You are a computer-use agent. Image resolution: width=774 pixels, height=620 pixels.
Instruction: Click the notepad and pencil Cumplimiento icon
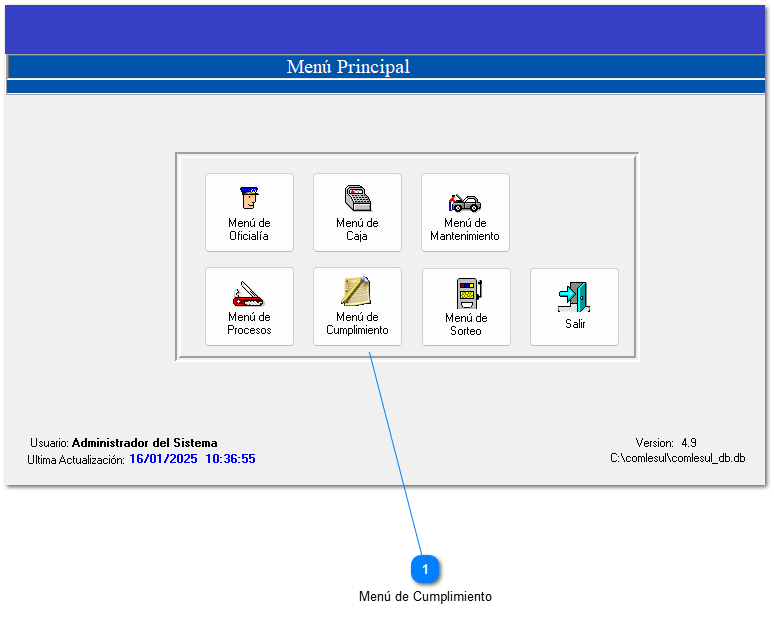coord(357,291)
